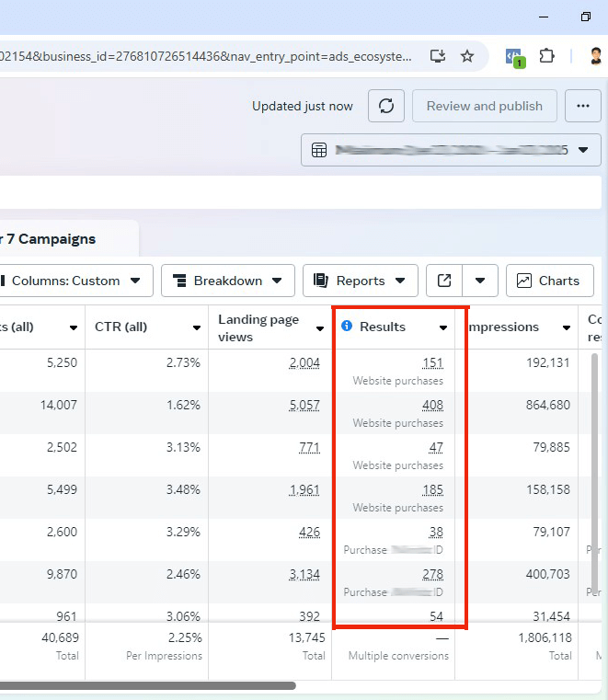
Task: Expand the export options dropdown arrow
Action: (480, 281)
